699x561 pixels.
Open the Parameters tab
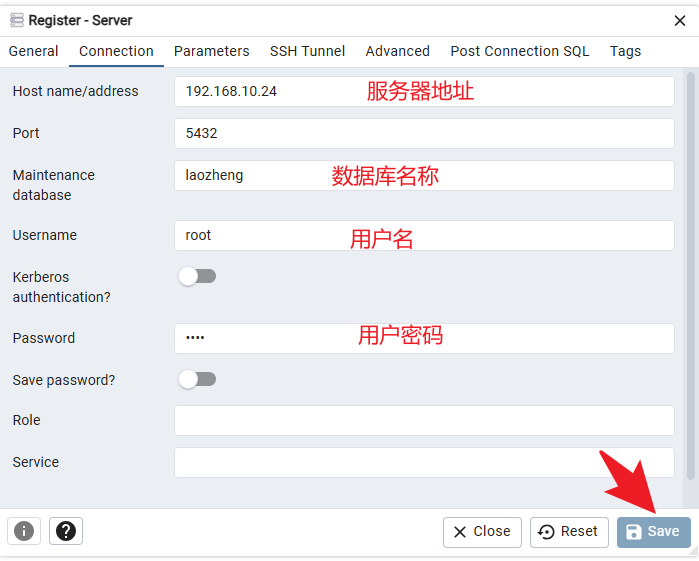(211, 51)
